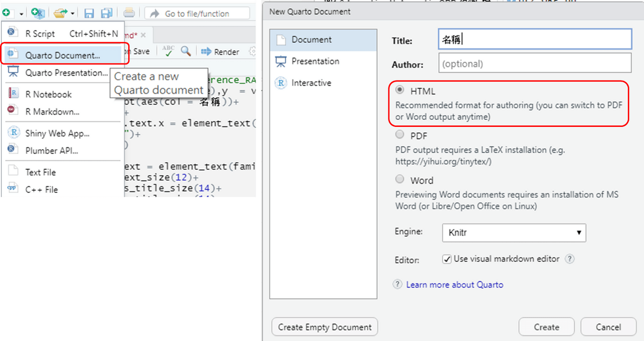Viewport: 644px width, 341px height.
Task: Click the Cancel button
Action: click(x=608, y=327)
